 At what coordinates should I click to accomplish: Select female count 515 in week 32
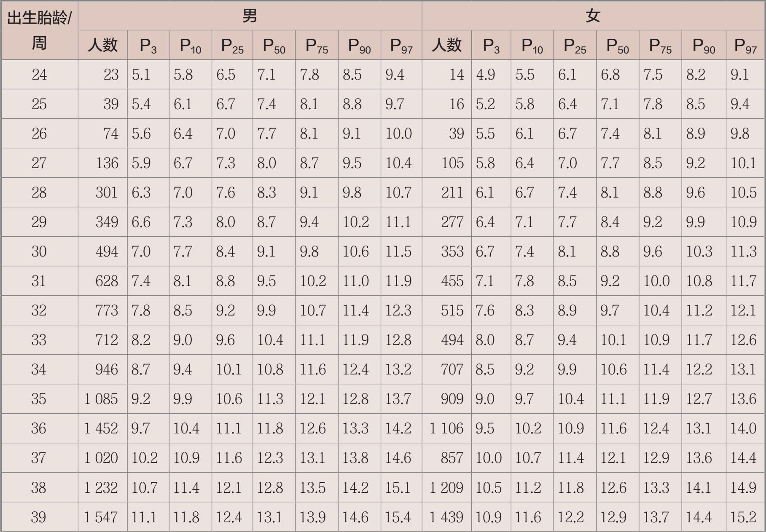tap(452, 310)
